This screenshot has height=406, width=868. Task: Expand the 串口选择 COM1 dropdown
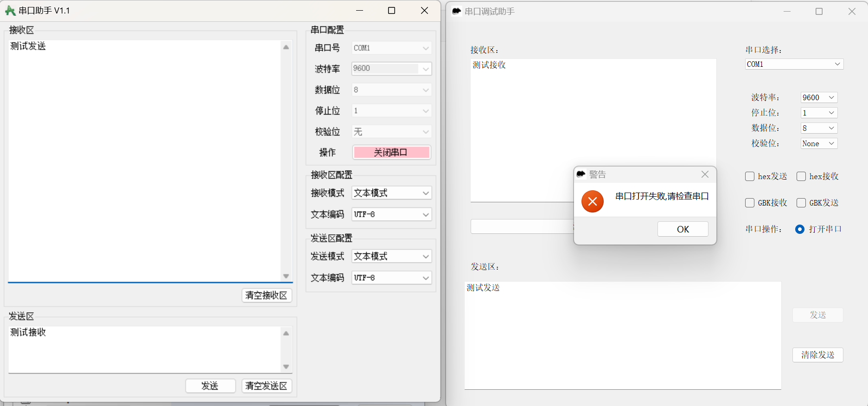[x=794, y=64]
